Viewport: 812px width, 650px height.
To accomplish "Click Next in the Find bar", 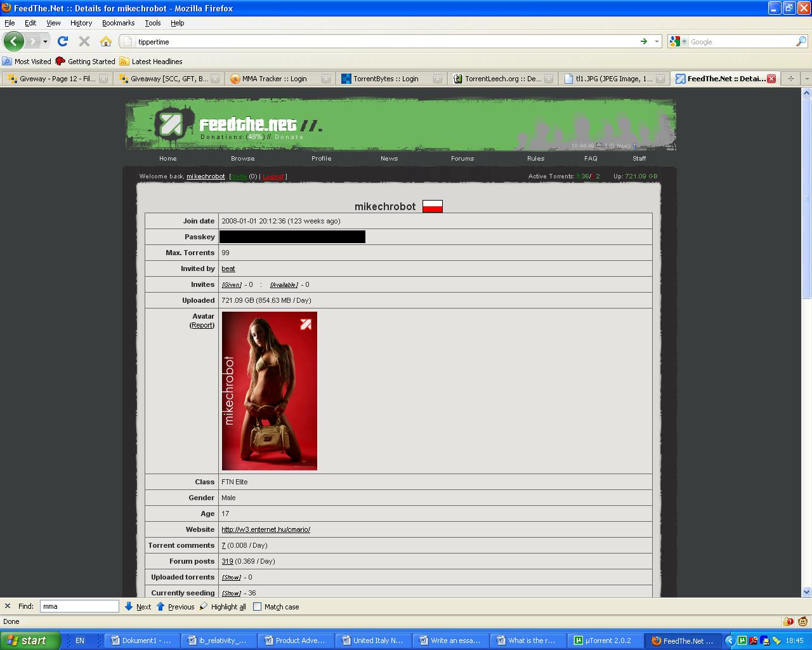I will [138, 606].
